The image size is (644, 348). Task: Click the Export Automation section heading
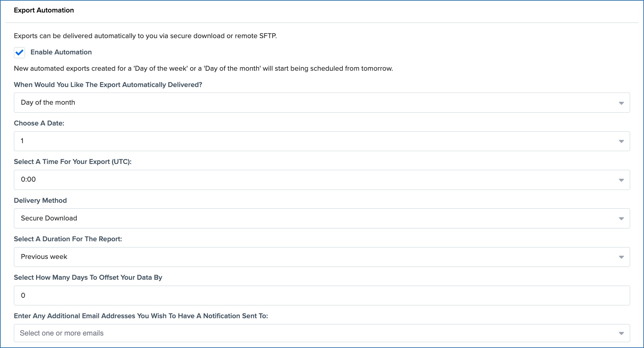pos(44,10)
